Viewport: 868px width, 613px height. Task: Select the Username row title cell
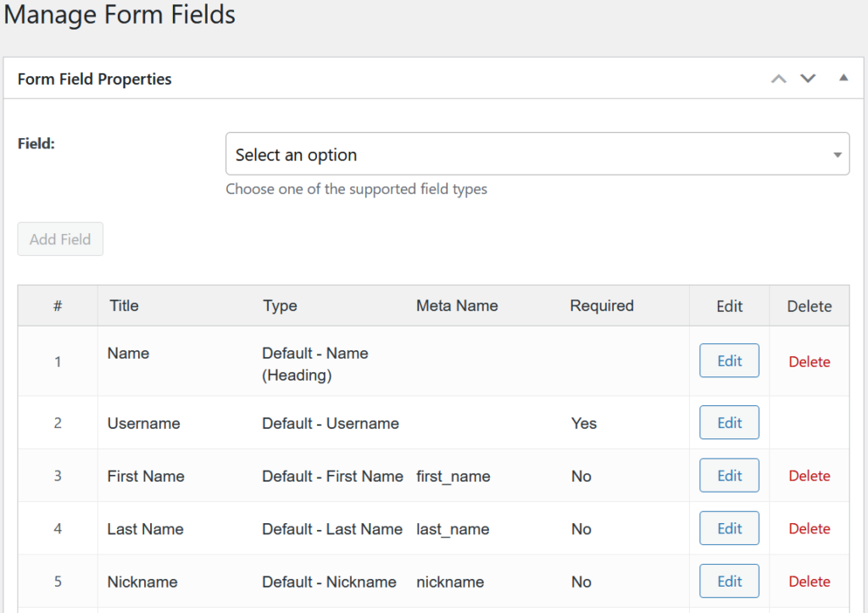[x=143, y=423]
